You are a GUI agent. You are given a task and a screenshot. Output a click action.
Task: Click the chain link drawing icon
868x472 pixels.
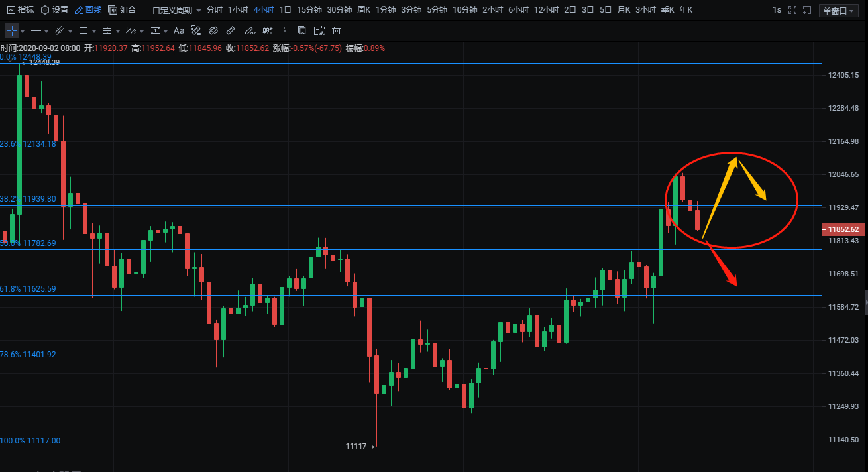(x=213, y=31)
